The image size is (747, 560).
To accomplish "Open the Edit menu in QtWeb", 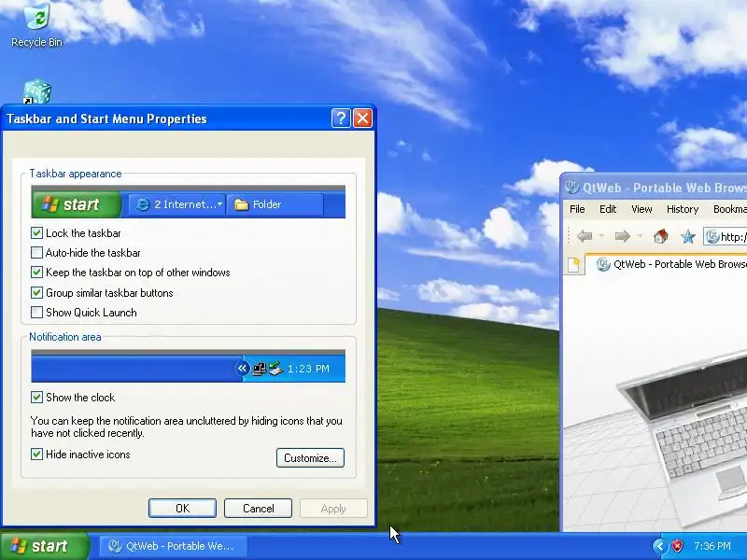I will (x=608, y=209).
